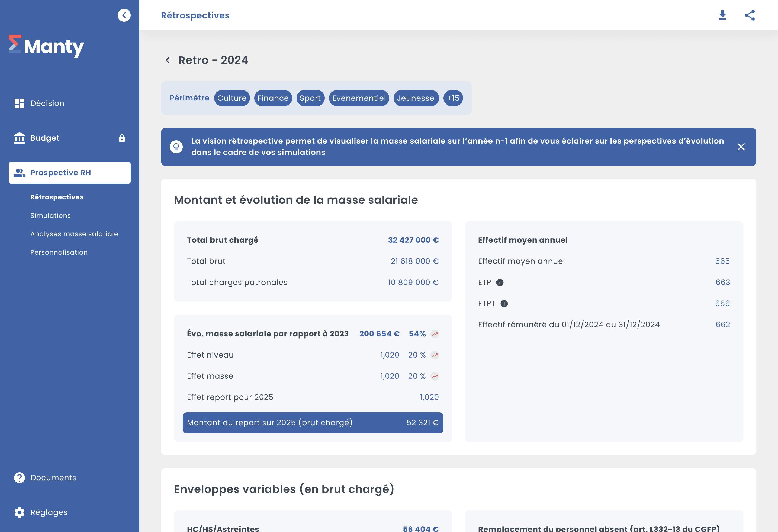Click the Sport perimeter chip
778x532 pixels.
310,98
